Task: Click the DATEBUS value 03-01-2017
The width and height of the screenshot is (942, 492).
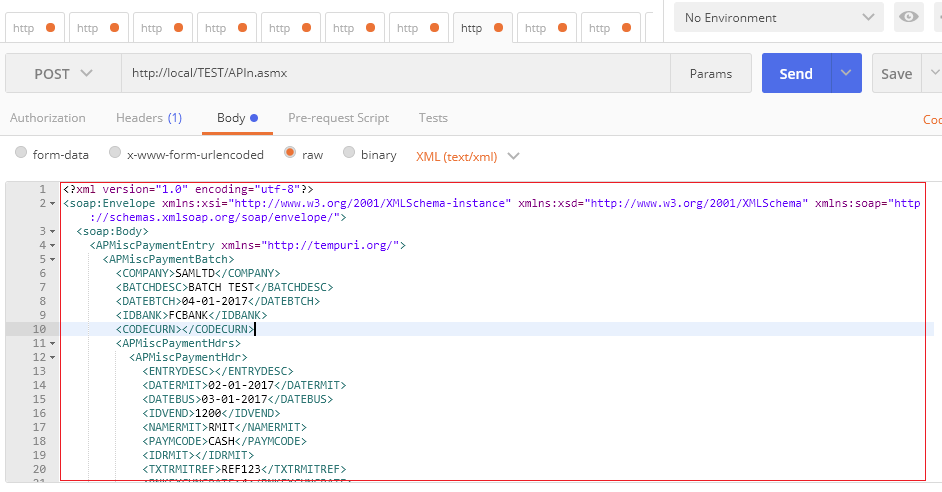Action: (234, 399)
